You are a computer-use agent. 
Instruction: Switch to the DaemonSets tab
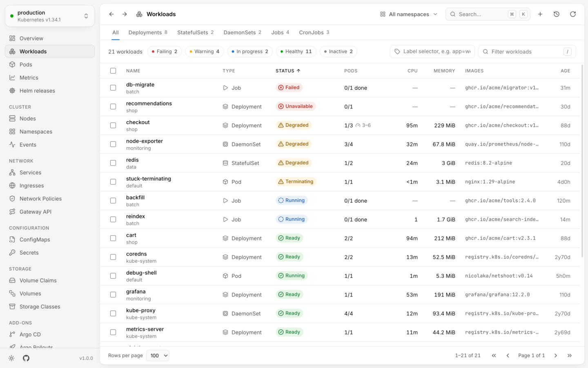click(243, 33)
